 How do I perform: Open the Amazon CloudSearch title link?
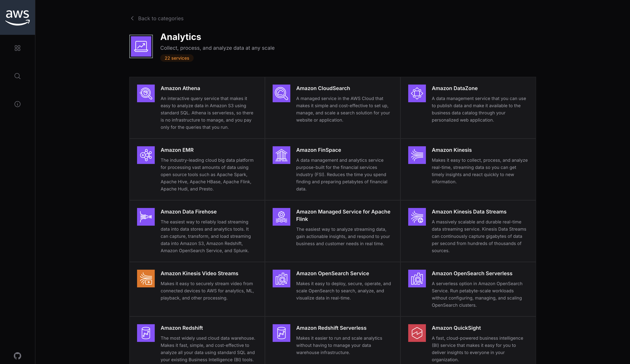coord(323,88)
